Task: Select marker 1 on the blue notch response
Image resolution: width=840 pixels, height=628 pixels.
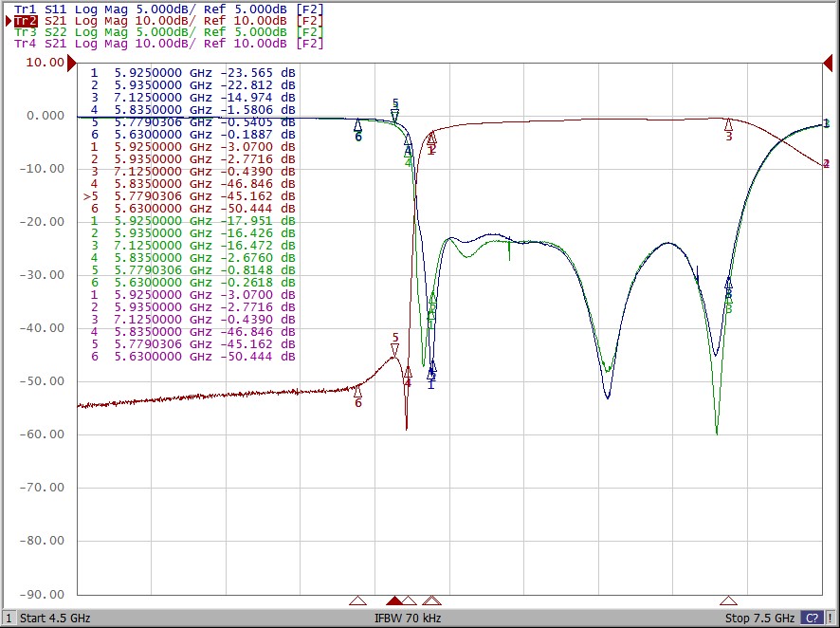Action: [430, 372]
